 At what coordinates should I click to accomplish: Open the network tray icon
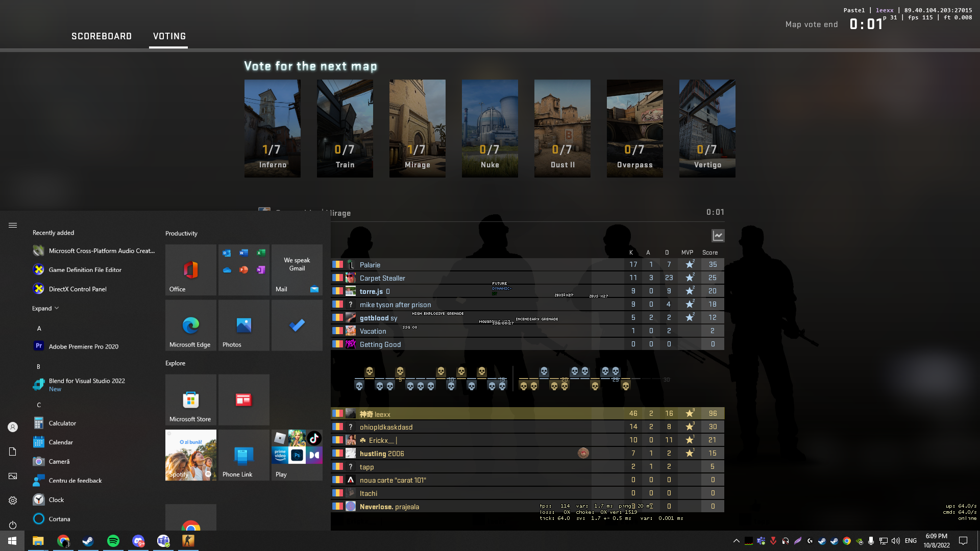click(x=884, y=541)
